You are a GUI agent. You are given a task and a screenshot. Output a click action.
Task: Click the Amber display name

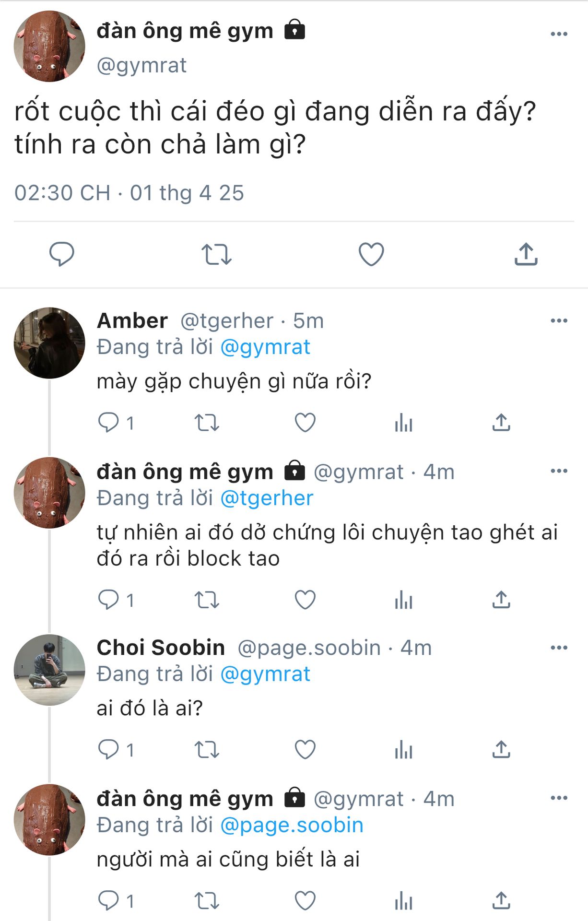(132, 321)
